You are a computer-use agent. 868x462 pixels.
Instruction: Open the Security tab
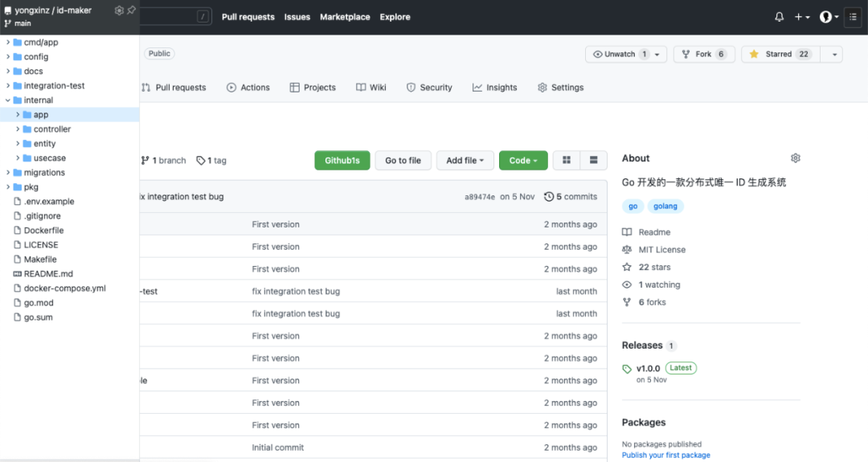pos(429,88)
